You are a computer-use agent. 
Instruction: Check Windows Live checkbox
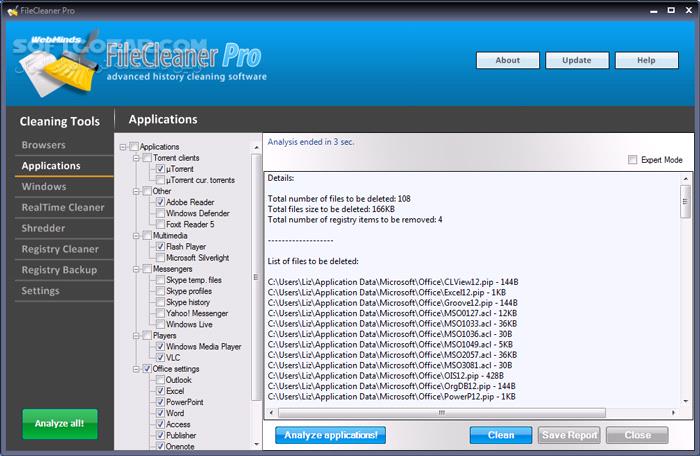pos(160,324)
